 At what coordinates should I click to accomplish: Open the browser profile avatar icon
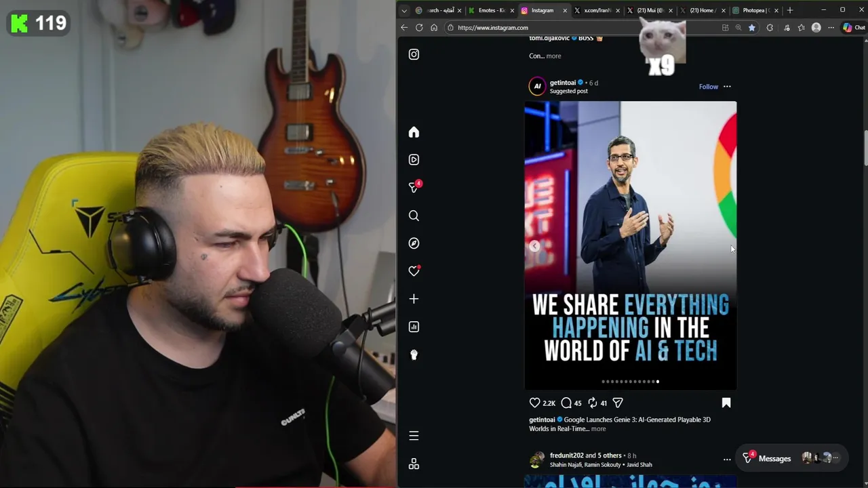pyautogui.click(x=816, y=28)
